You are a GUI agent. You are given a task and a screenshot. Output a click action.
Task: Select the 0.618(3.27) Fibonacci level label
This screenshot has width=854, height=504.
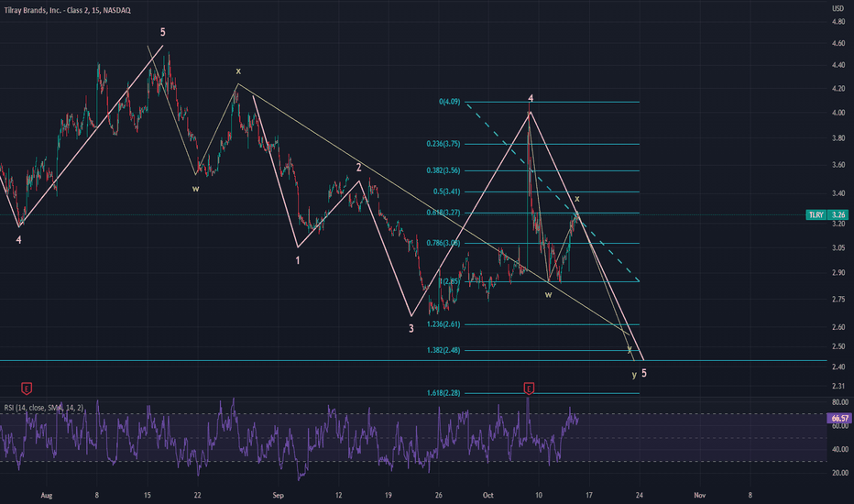point(443,213)
